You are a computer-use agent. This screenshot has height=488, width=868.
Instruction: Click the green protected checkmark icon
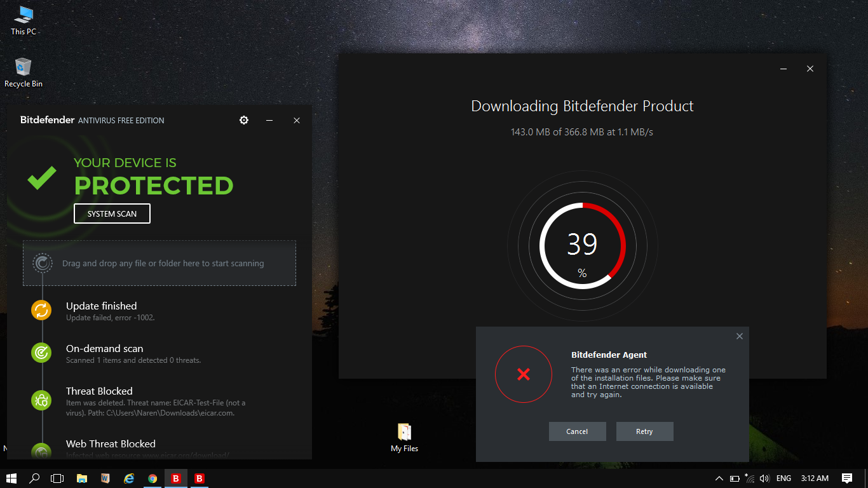click(42, 177)
